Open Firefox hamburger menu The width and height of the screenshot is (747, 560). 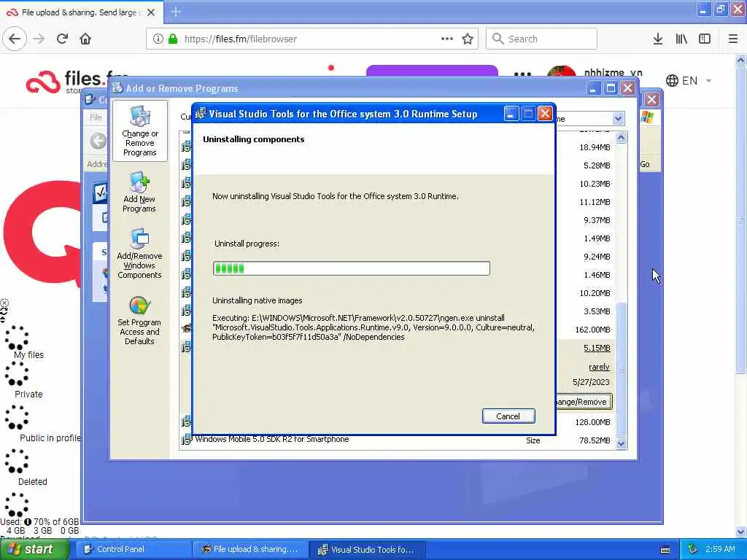pyautogui.click(x=732, y=39)
